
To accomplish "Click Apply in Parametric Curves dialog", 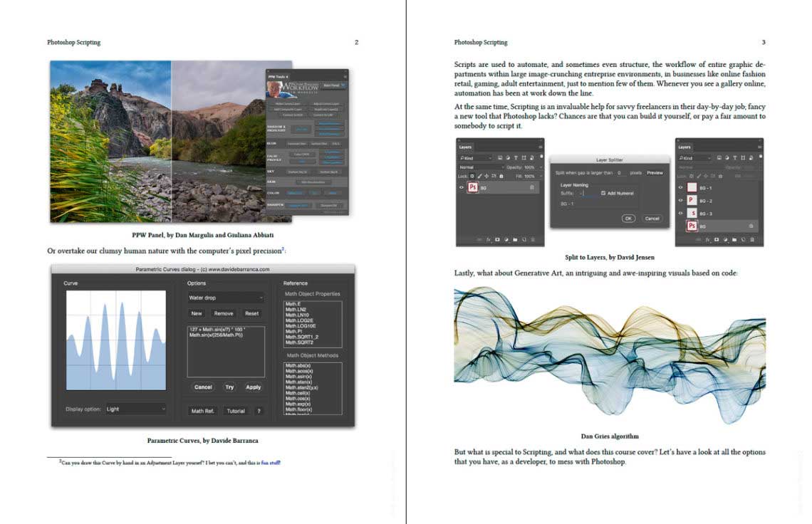I will (253, 387).
